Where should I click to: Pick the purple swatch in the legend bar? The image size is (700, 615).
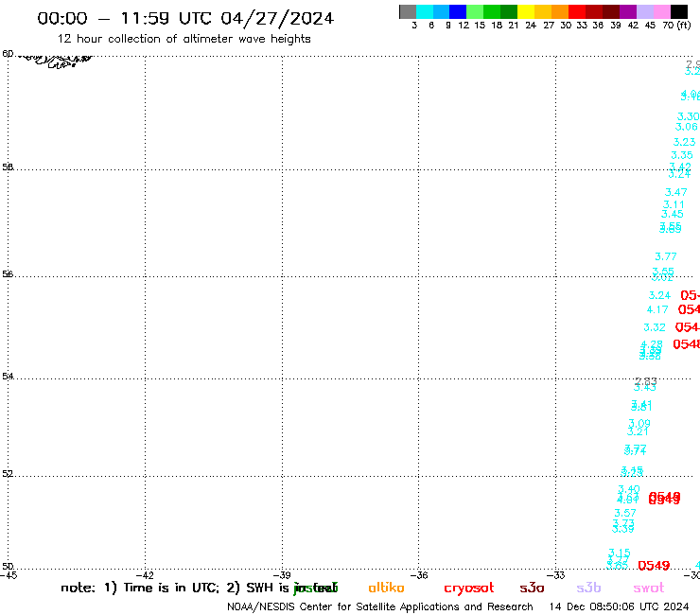click(628, 11)
